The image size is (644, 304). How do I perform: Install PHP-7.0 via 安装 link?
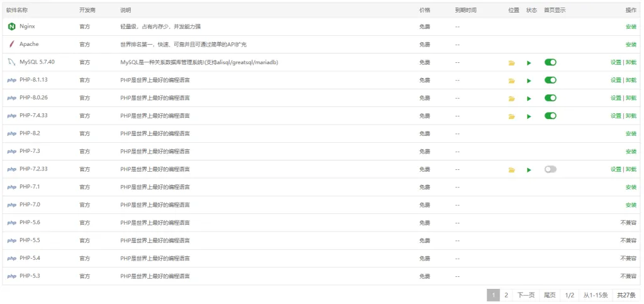[631, 205]
